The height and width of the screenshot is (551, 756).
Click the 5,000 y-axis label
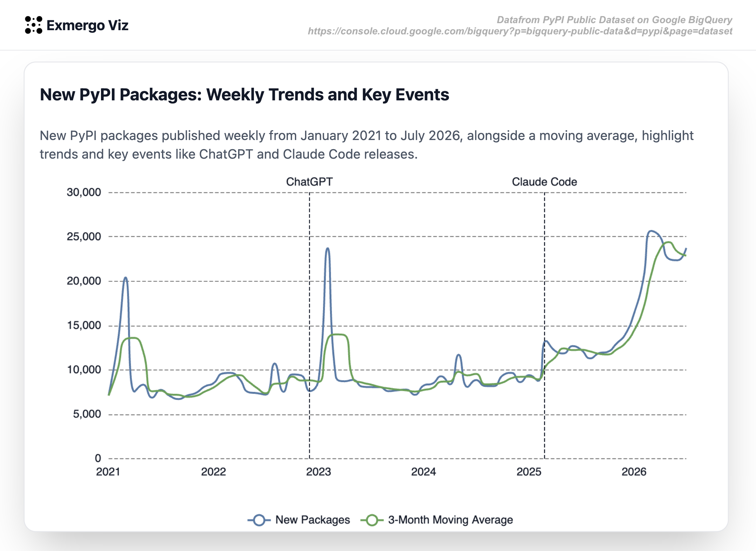87,414
